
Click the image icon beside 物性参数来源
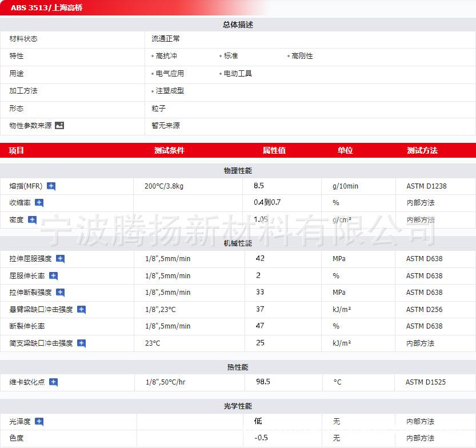point(59,125)
